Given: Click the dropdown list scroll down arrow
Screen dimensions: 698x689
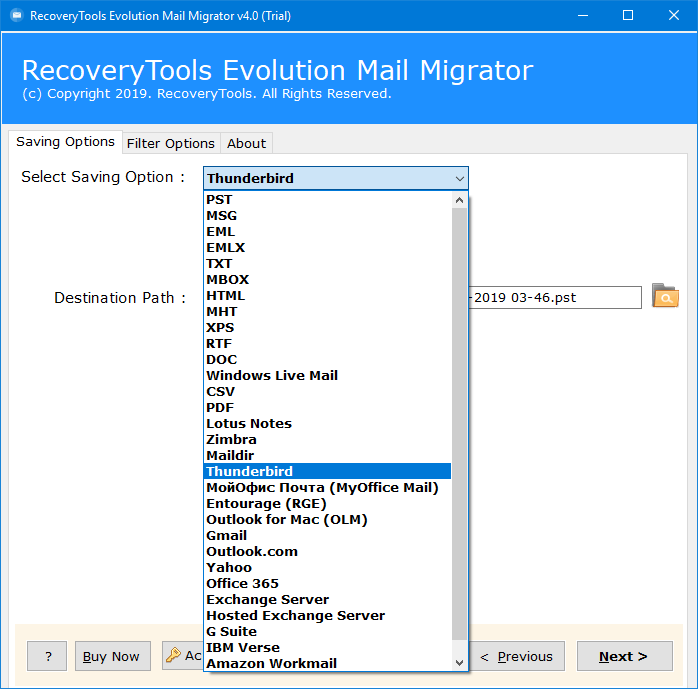Looking at the screenshot, I should pyautogui.click(x=459, y=663).
